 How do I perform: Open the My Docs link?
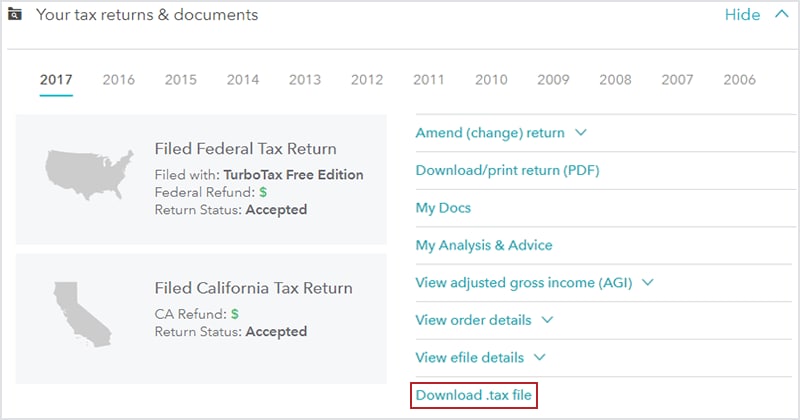[443, 208]
